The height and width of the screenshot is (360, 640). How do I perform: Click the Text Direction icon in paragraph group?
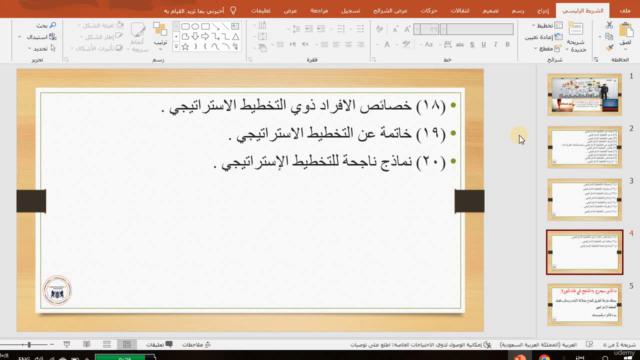(x=262, y=26)
